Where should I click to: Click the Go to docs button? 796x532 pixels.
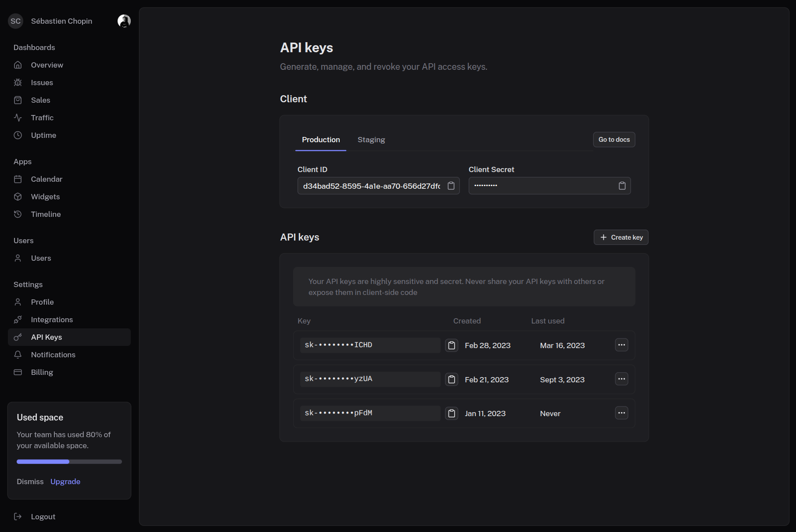614,140
